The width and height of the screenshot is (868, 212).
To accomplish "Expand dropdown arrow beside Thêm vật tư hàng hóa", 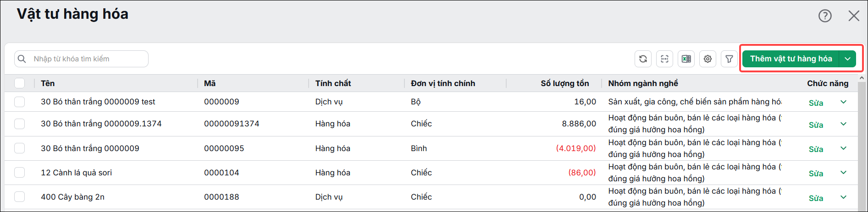I will (848, 59).
